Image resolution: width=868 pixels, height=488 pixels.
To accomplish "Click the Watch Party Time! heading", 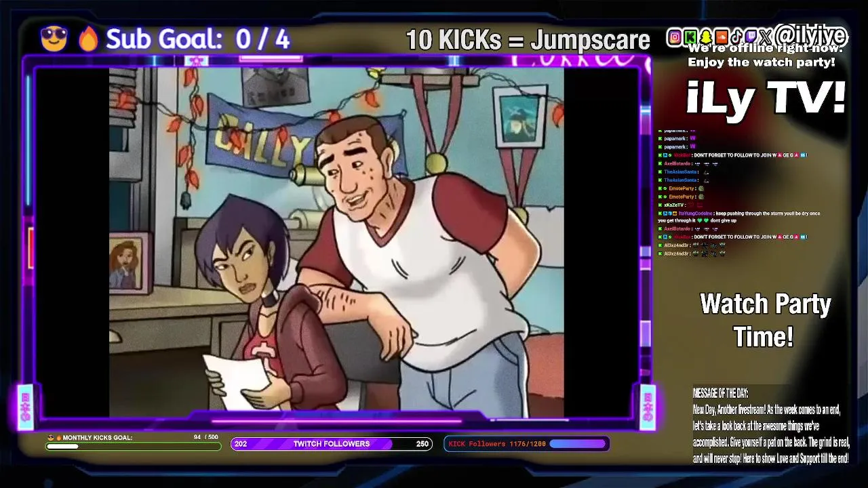I will click(x=765, y=320).
